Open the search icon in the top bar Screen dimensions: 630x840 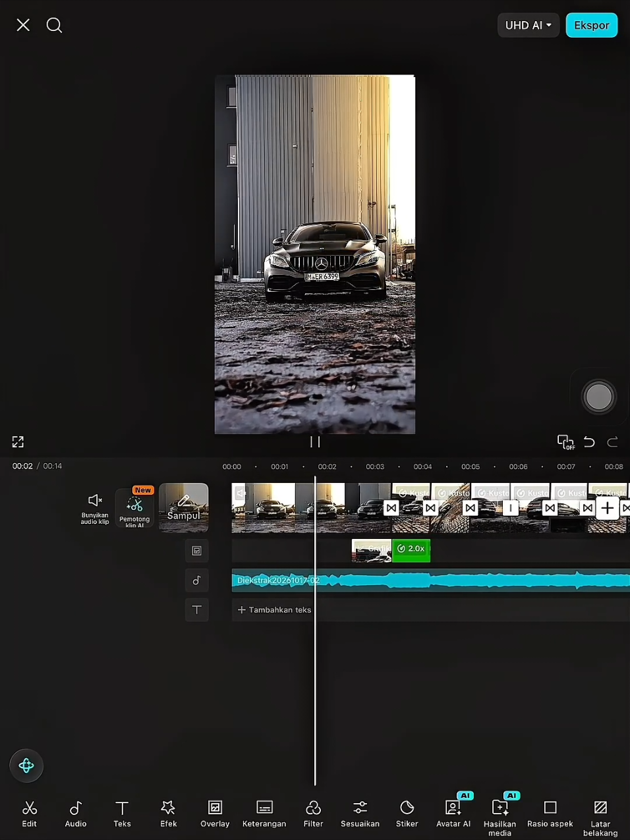pos(54,25)
